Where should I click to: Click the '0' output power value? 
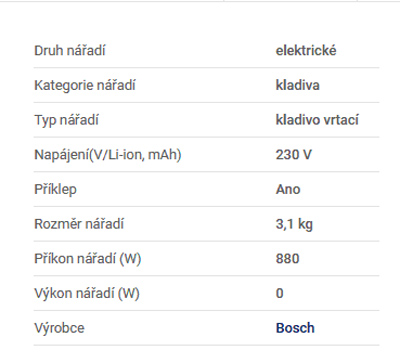pos(280,293)
